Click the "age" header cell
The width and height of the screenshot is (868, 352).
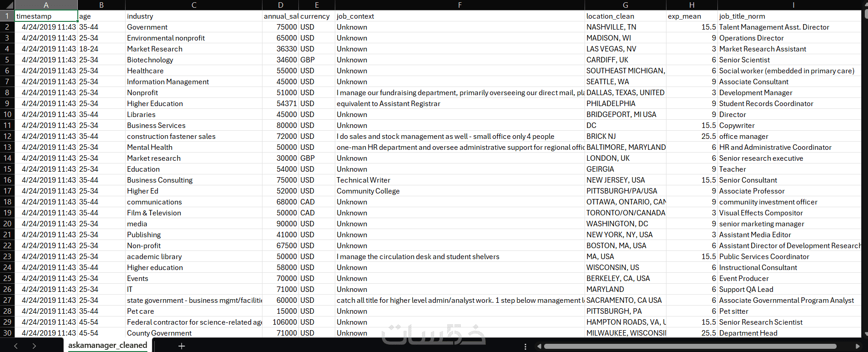(101, 16)
